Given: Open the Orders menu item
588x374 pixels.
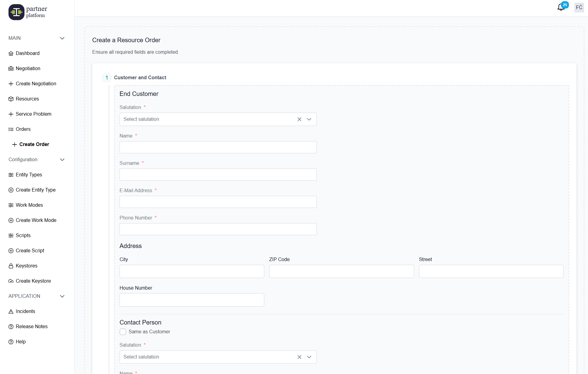Looking at the screenshot, I should coord(23,129).
